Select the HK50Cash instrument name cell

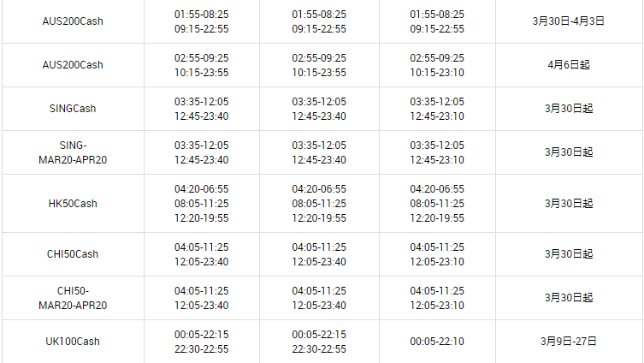[x=73, y=204]
